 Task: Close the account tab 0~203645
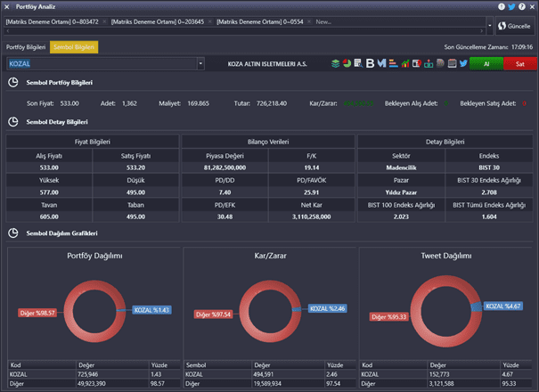[x=210, y=21]
